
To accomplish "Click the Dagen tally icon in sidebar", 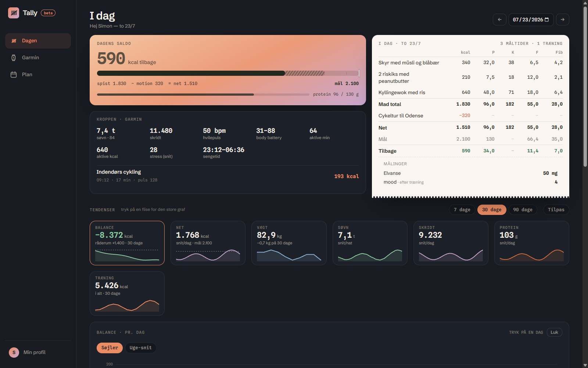I will (x=14, y=41).
